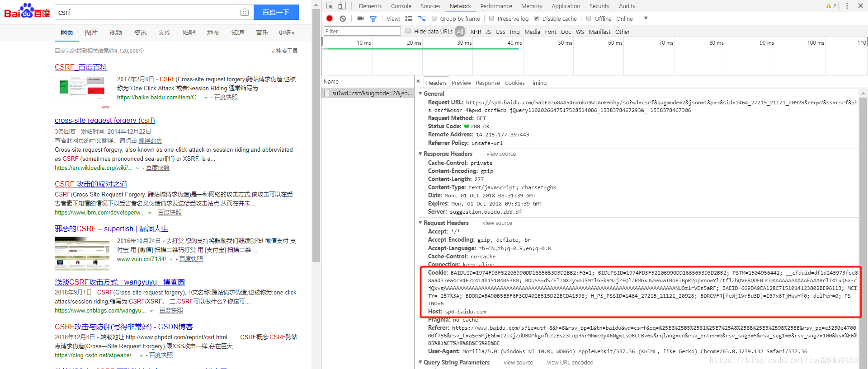Viewport: 868px width, 369px height.
Task: Open the CSRF_百度百科 result link
Action: point(81,67)
